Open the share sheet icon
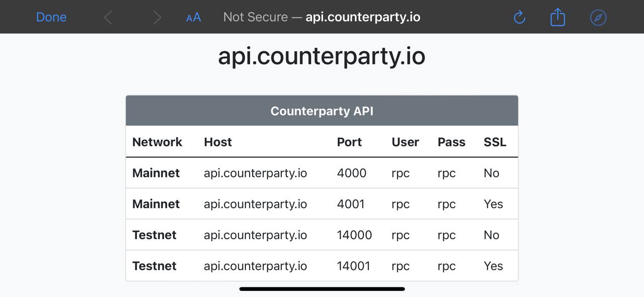This screenshot has width=644, height=297. 557,17
